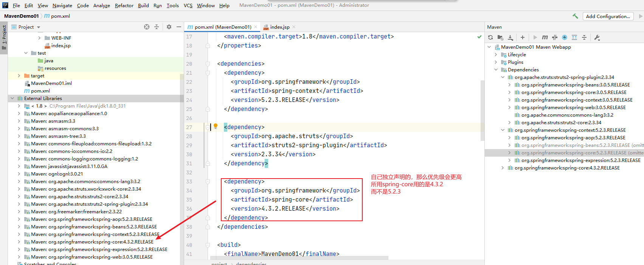
Task: Reimport all Maven projects
Action: [x=490, y=37]
